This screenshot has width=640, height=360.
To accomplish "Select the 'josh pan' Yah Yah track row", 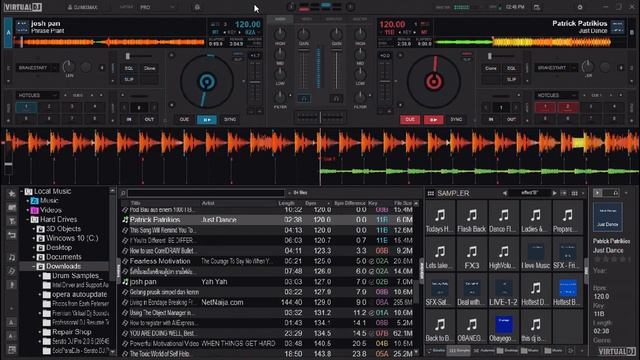I will coord(268,282).
